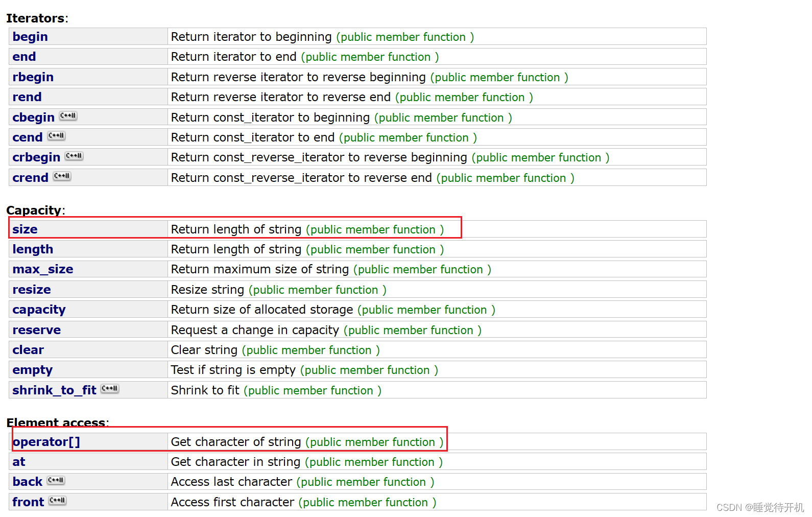Open the crbegin function link
The image size is (812, 517).
(x=36, y=157)
